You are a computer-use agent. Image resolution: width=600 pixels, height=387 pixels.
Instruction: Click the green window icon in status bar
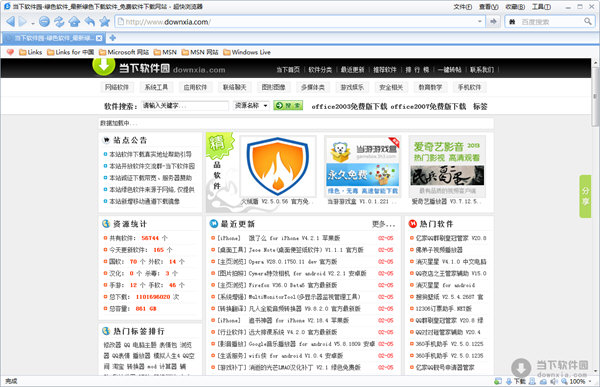(x=498, y=381)
